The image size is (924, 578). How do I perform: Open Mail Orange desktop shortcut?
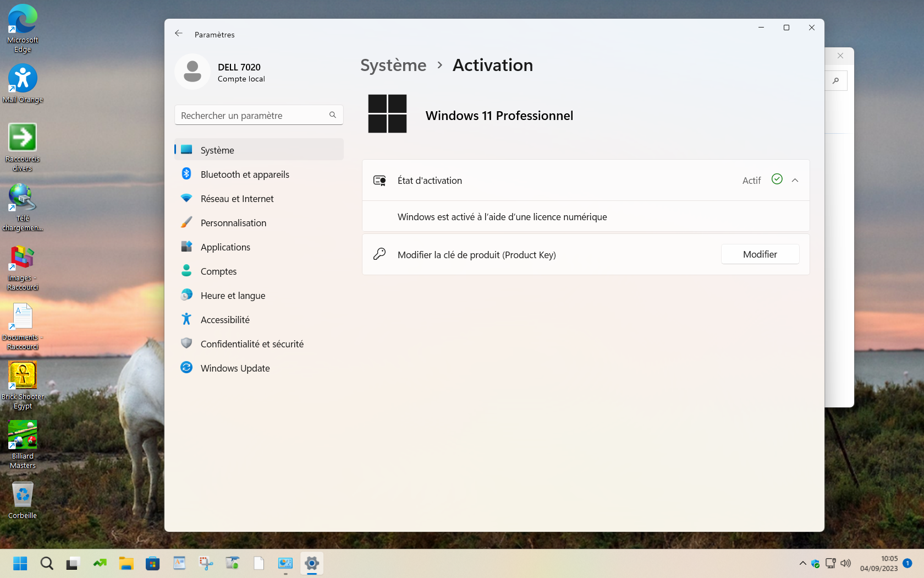[23, 84]
